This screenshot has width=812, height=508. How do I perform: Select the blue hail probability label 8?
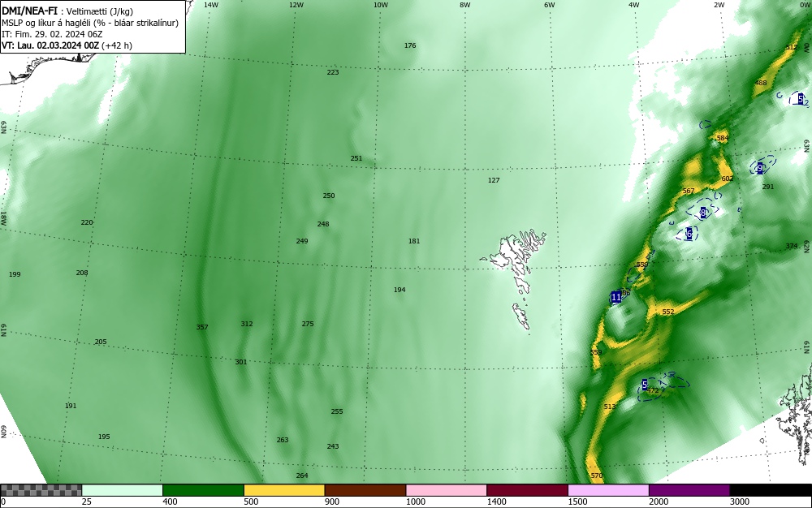[x=702, y=213]
